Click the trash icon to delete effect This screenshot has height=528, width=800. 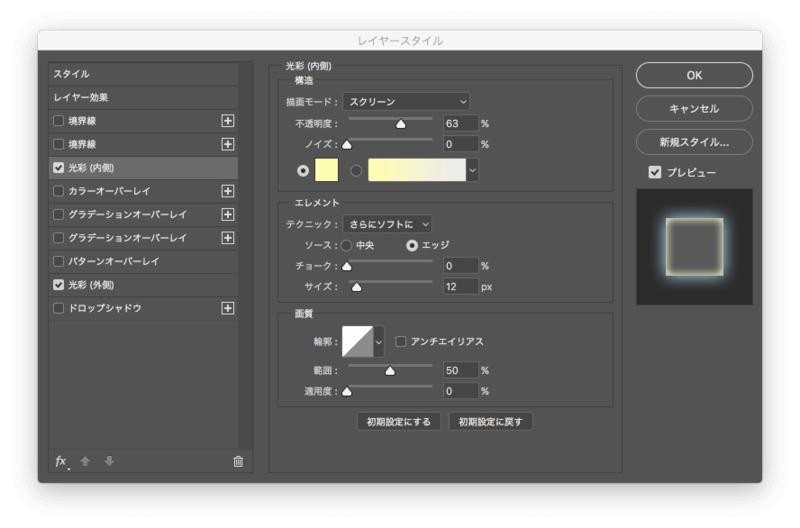click(238, 461)
